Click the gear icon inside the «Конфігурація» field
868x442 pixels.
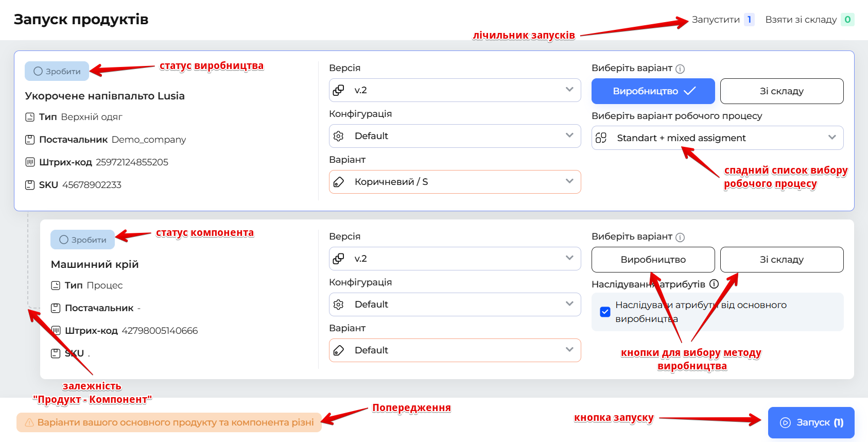(x=339, y=135)
